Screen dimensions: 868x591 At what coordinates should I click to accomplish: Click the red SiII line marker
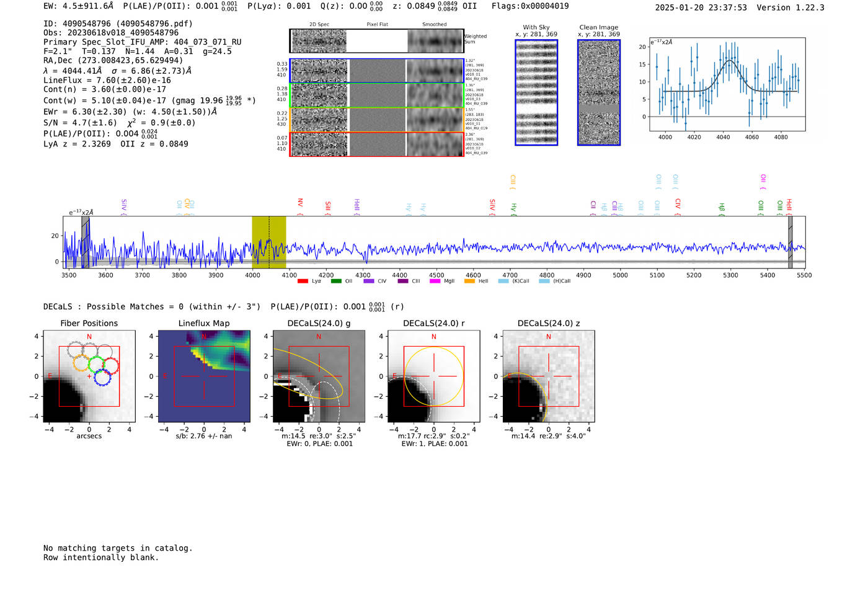click(x=328, y=208)
